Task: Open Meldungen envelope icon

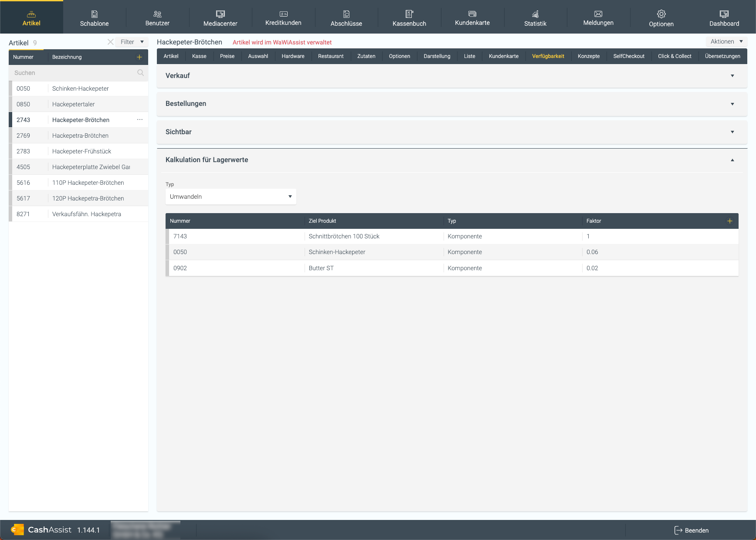Action: tap(598, 14)
